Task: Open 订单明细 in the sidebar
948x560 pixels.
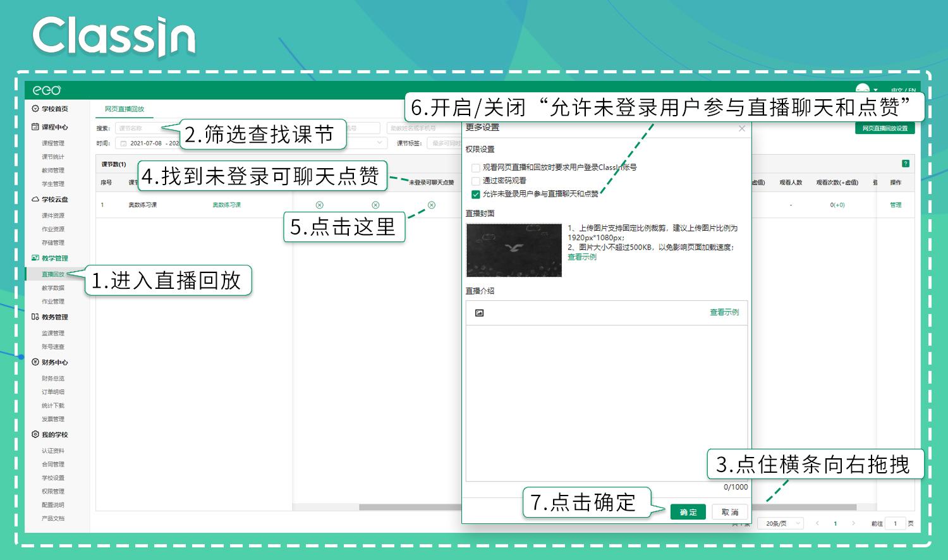Action: tap(53, 392)
